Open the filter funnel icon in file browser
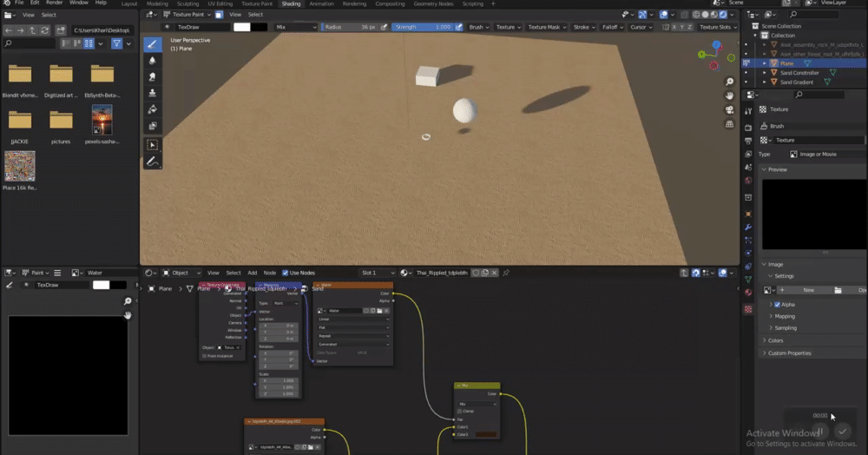The image size is (868, 455). click(117, 43)
